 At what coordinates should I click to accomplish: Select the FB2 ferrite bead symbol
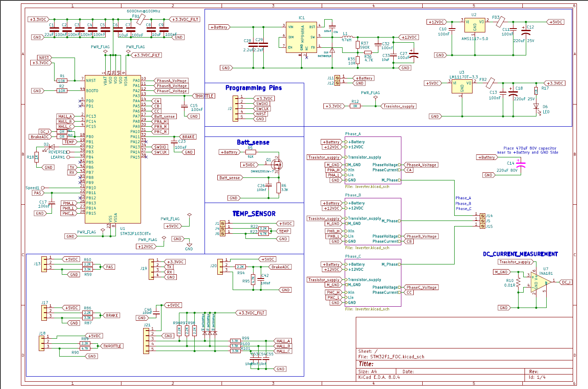[490, 83]
